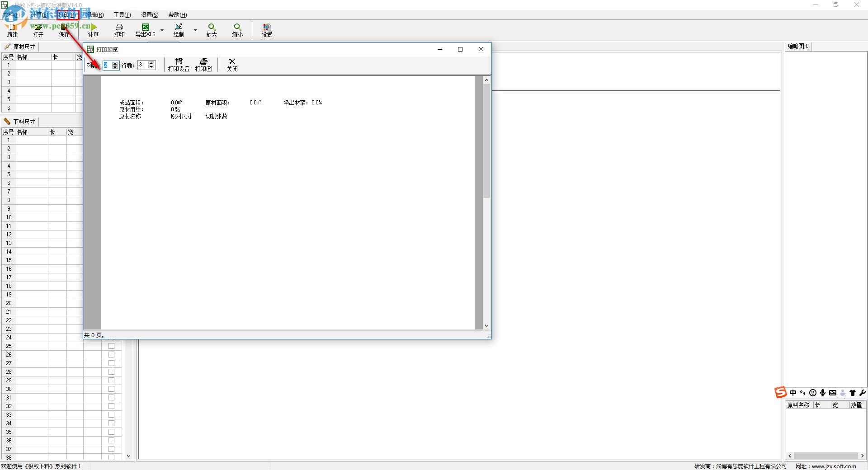This screenshot has height=470, width=868.
Task: Open the 打印(P) menu
Action: pyautogui.click(x=68, y=15)
